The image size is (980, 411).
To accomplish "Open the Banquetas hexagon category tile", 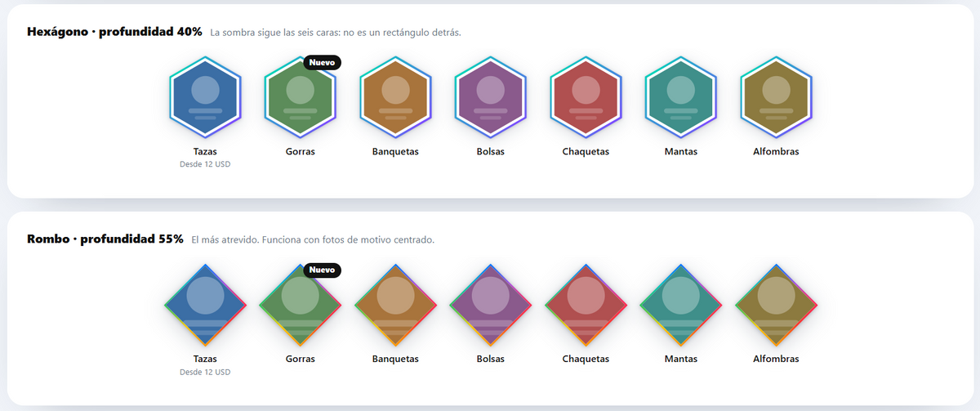I will 395,97.
